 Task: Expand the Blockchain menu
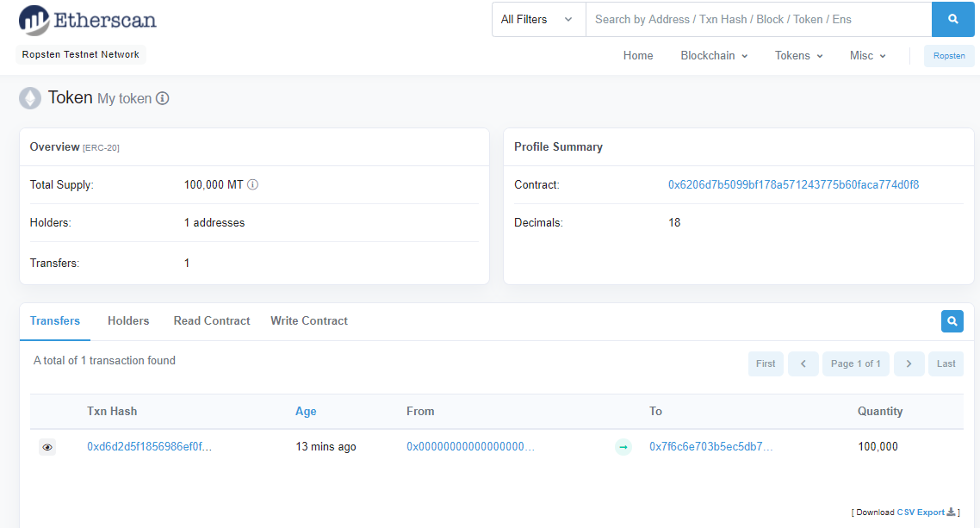tap(714, 56)
